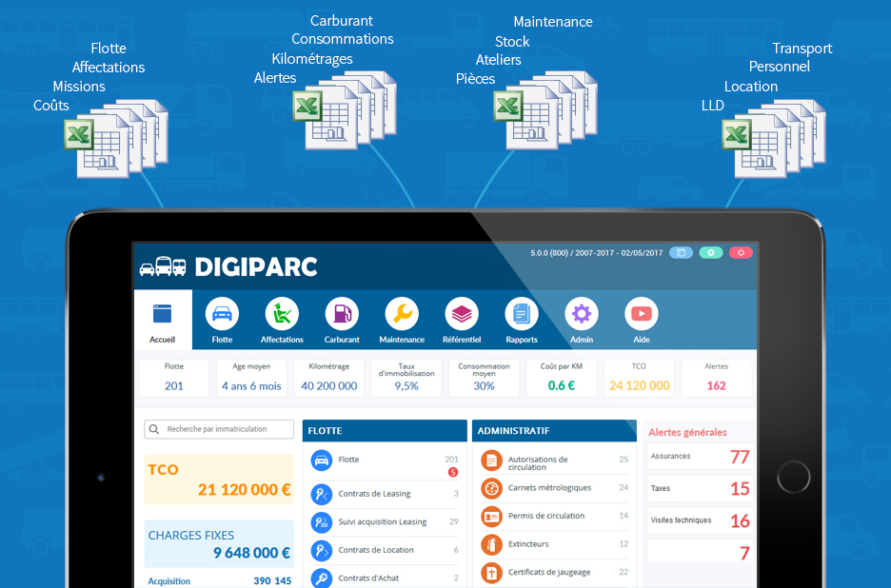Open the Flotte car icon in navigation
This screenshot has width=891, height=588.
222,314
